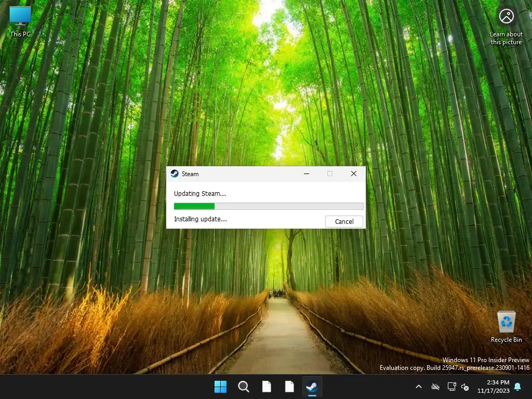This screenshot has width=532, height=399.
Task: Click 'Updating Steam...' text
Action: [200, 194]
